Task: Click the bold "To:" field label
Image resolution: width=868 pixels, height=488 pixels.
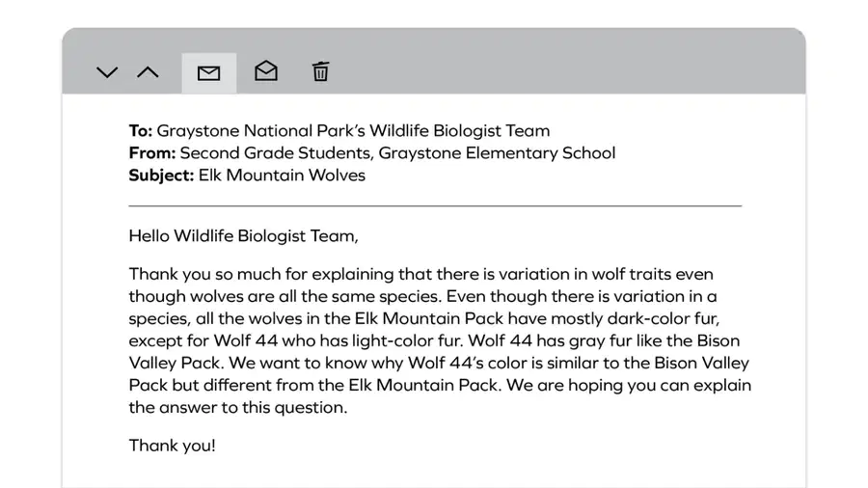Action: [141, 130]
